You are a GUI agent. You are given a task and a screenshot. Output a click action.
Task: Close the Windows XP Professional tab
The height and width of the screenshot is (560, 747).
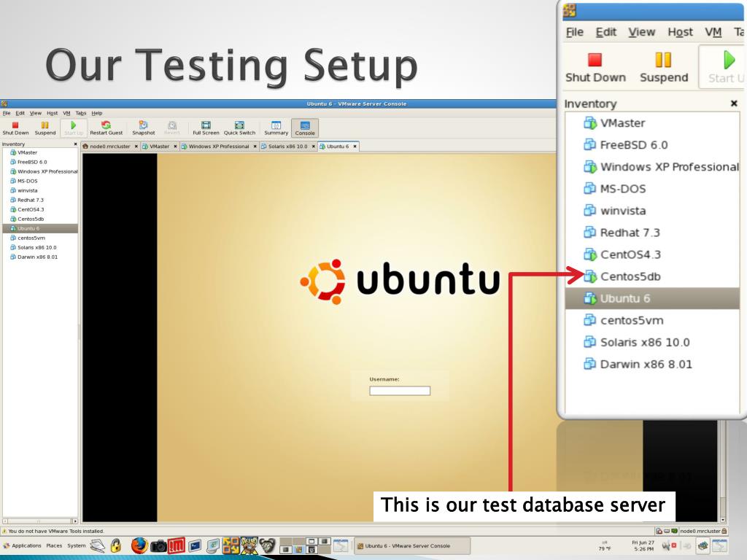coord(255,146)
